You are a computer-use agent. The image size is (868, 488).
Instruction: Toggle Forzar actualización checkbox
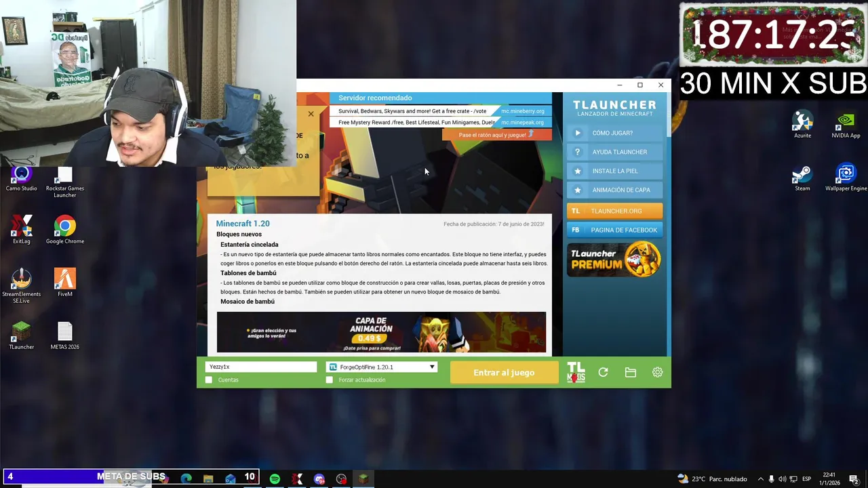(330, 380)
